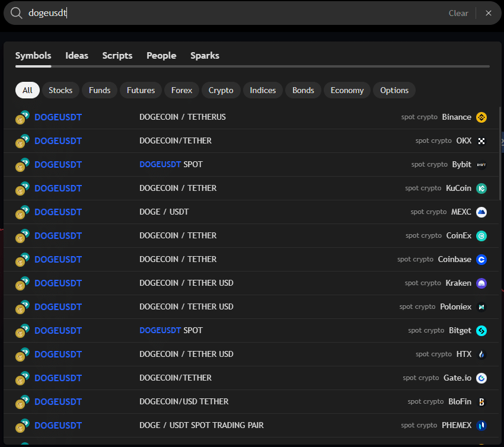
Task: Click the Binance exchange logo
Action: [481, 117]
